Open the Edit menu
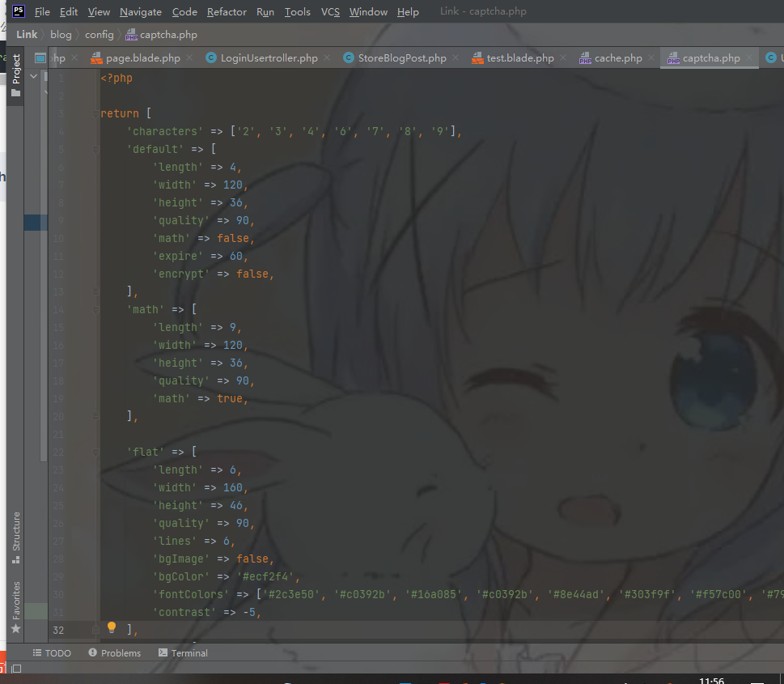The image size is (784, 684). tap(69, 11)
